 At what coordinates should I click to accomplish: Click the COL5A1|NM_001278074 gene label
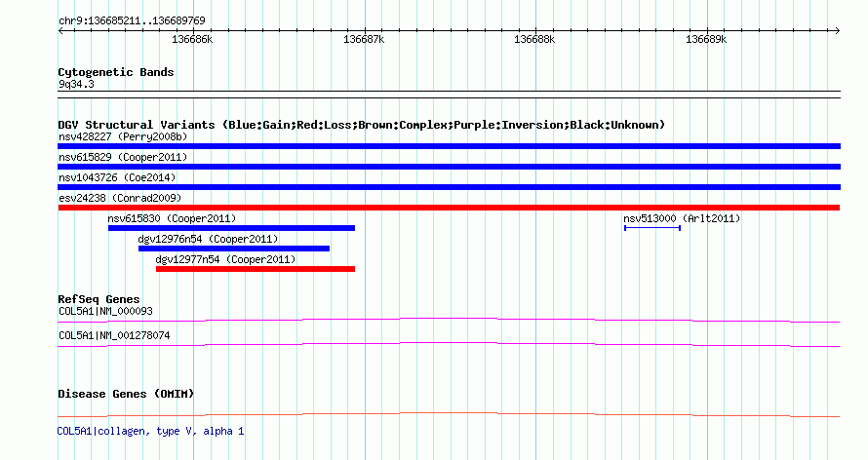click(x=114, y=335)
